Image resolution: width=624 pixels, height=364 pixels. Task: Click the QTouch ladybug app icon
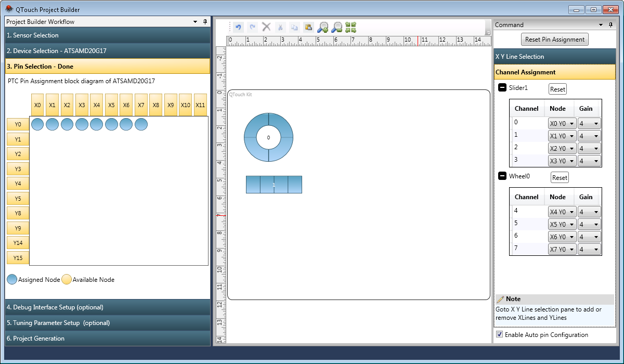(x=9, y=9)
